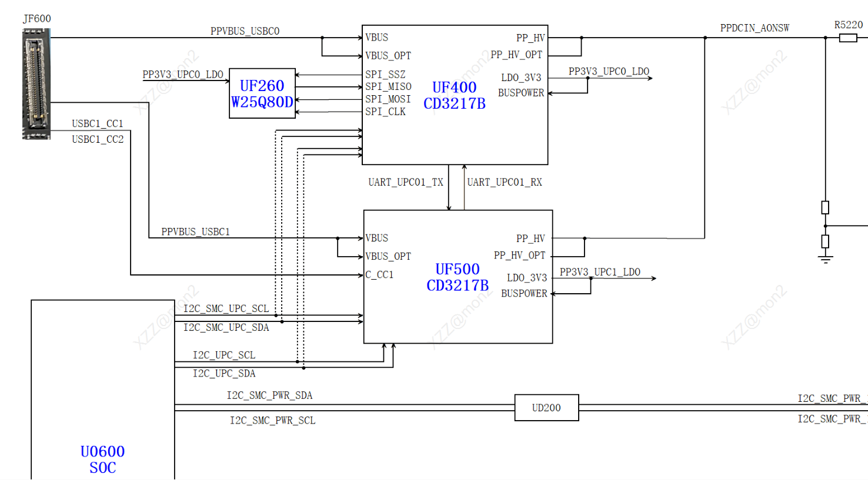Select the UART_UPC01_RX signal label
Screen dimensions: 868x480
pos(505,182)
